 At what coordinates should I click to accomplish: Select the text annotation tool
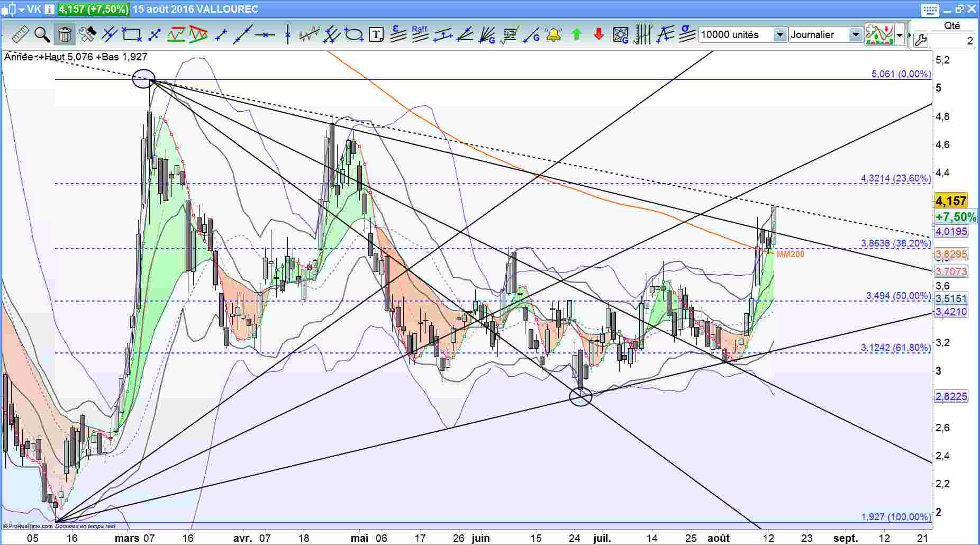(376, 35)
